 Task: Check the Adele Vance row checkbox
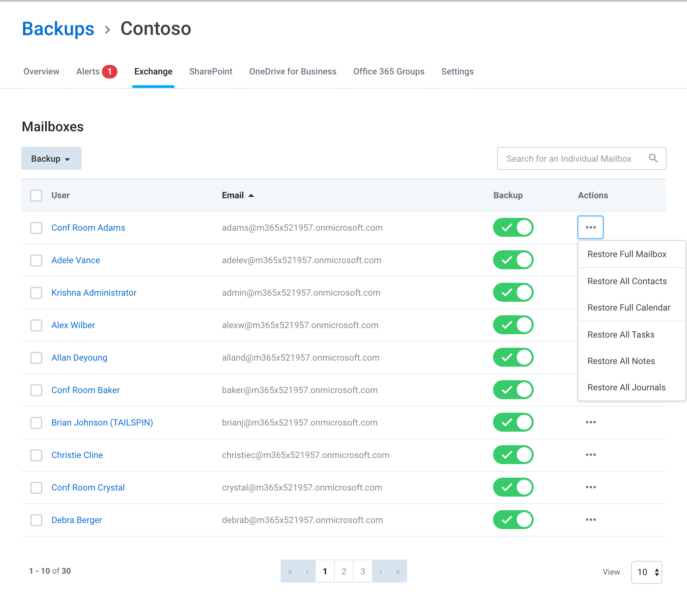point(36,260)
